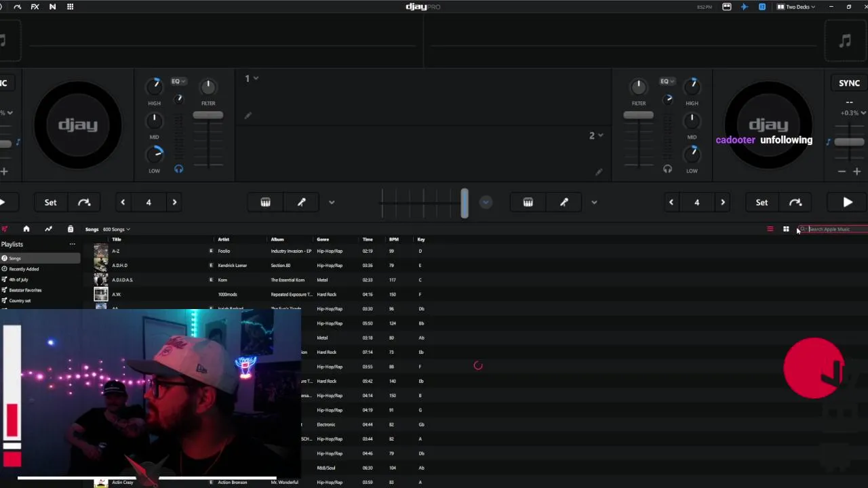Click the Search Apple Music field
Image resolution: width=868 pixels, height=488 pixels.
pyautogui.click(x=833, y=229)
